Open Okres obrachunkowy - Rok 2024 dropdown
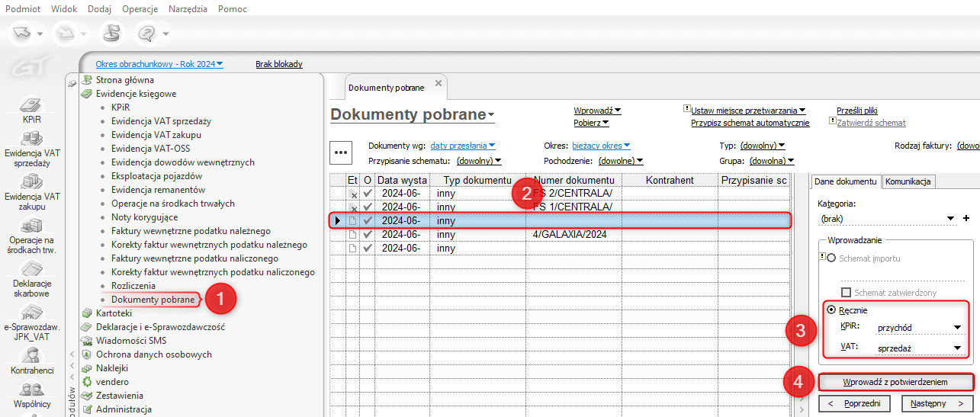The width and height of the screenshot is (980, 417). pos(159,64)
